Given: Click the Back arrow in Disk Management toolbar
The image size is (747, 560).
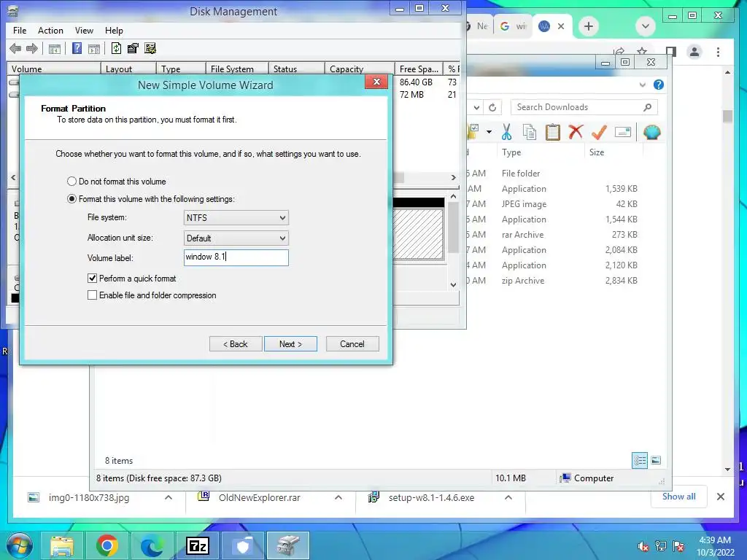Looking at the screenshot, I should pyautogui.click(x=15, y=48).
